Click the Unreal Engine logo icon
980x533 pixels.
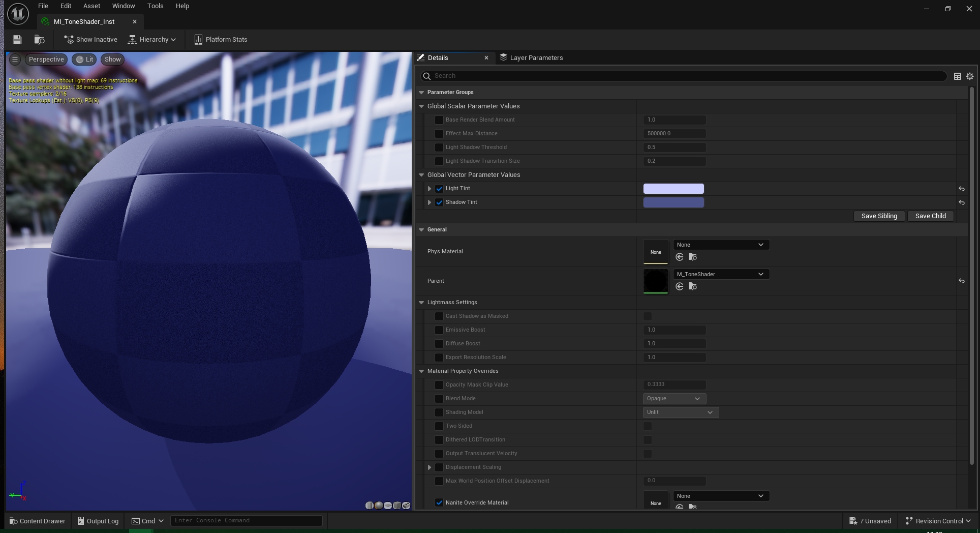18,14
